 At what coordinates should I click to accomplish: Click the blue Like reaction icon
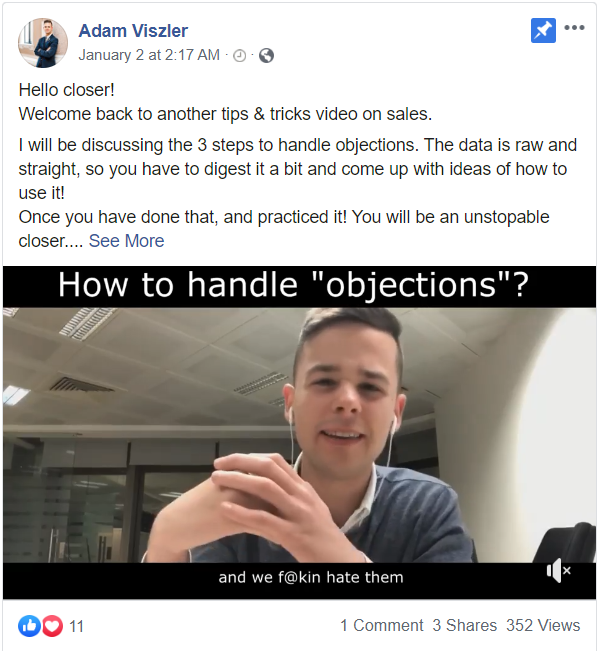click(x=29, y=626)
